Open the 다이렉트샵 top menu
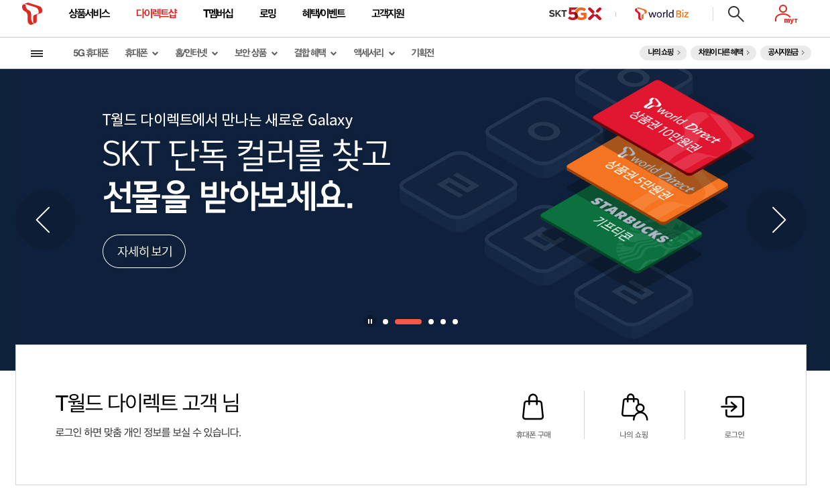Viewport: 830px width, 504px height. [156, 13]
